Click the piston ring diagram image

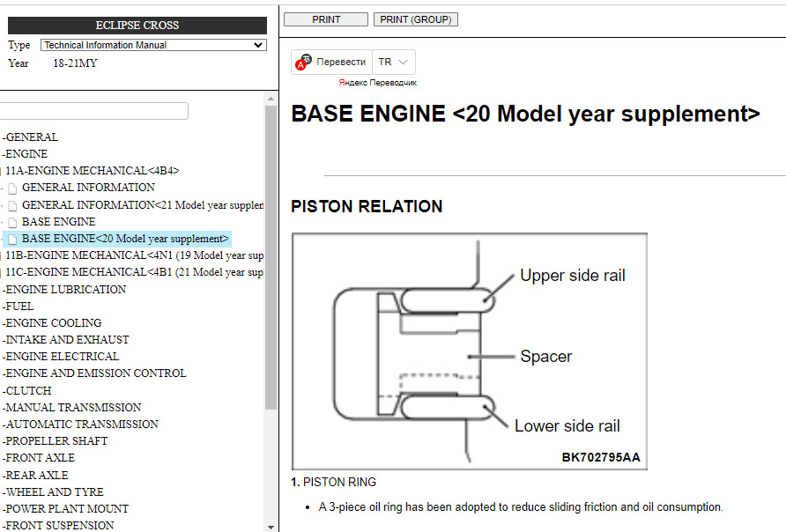[x=469, y=351]
